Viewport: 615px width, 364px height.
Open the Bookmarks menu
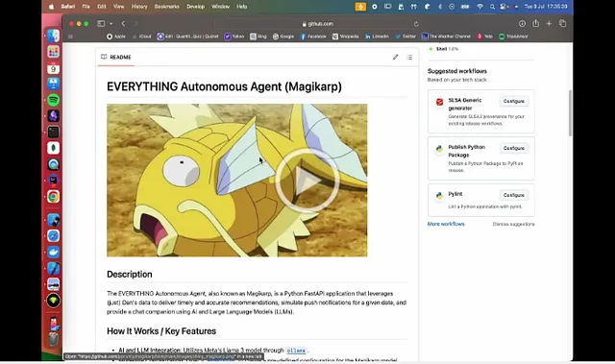tap(166, 7)
